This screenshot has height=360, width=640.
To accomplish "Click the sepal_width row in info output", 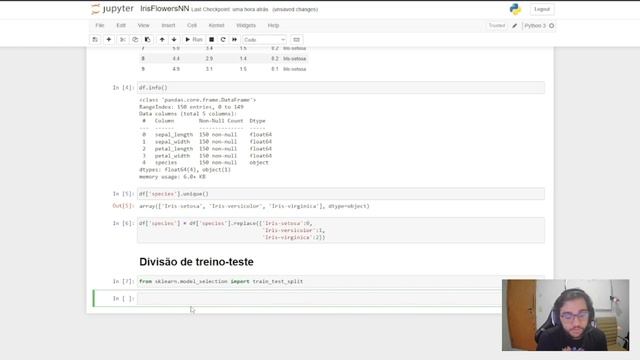I will pos(206,142).
